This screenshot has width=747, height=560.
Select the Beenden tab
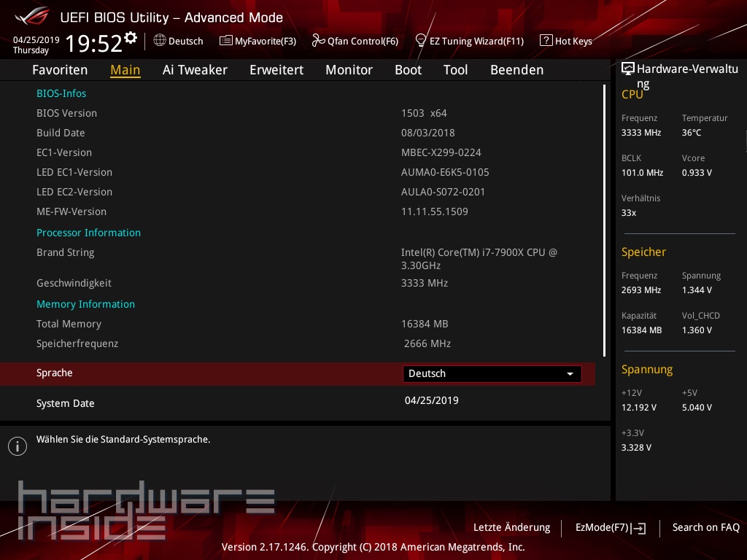point(517,70)
